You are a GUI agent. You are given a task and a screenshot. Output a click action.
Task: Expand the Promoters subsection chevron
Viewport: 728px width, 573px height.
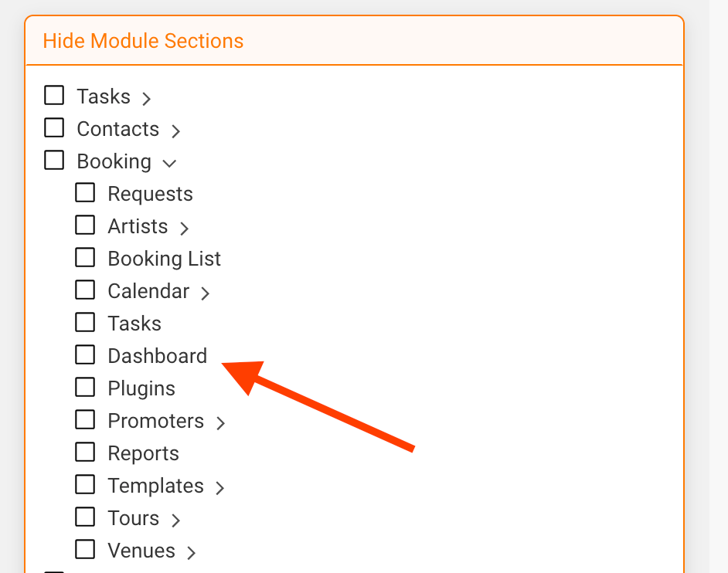(220, 422)
